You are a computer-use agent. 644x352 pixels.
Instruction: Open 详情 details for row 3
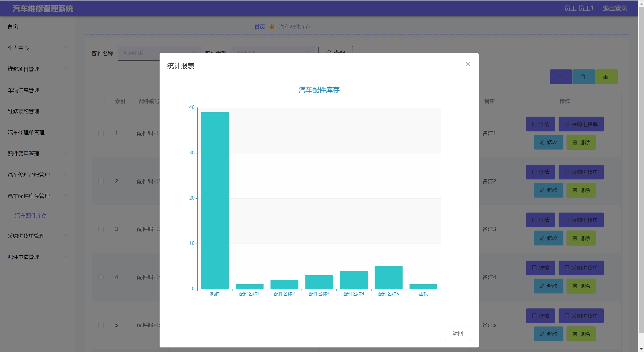540,220
